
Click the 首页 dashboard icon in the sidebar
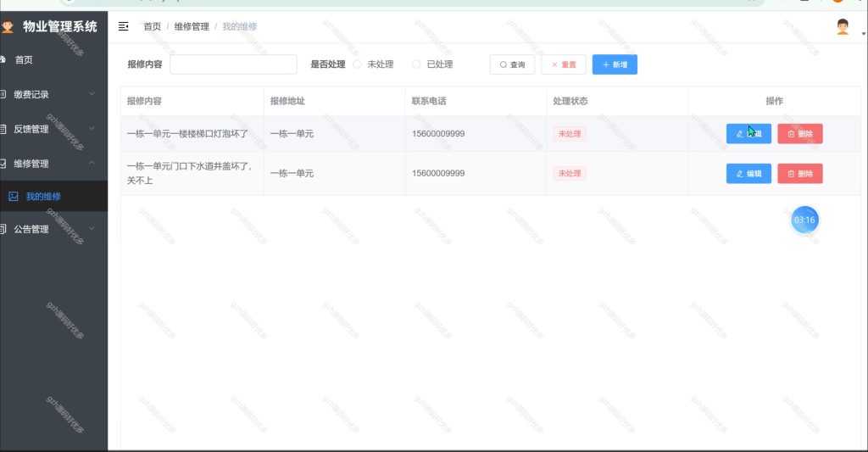pyautogui.click(x=3, y=59)
